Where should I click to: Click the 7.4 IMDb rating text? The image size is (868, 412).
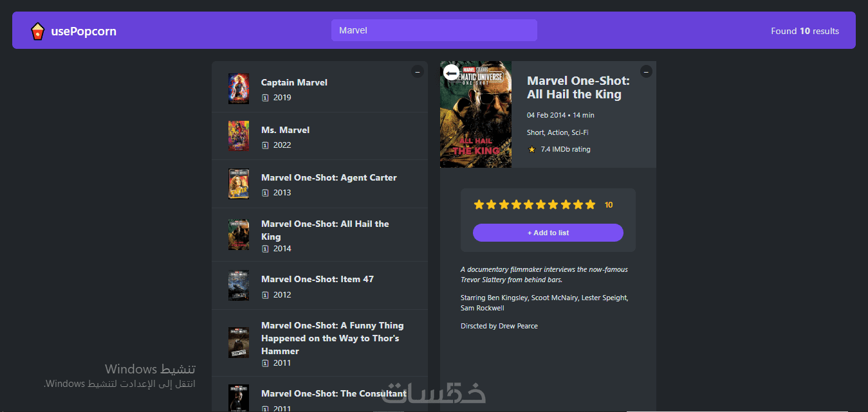566,149
